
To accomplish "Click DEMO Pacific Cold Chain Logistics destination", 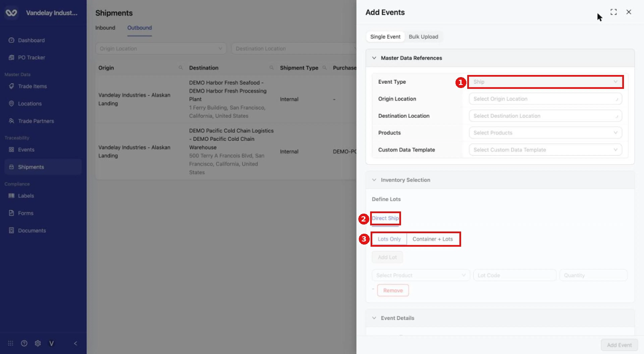I will [231, 139].
